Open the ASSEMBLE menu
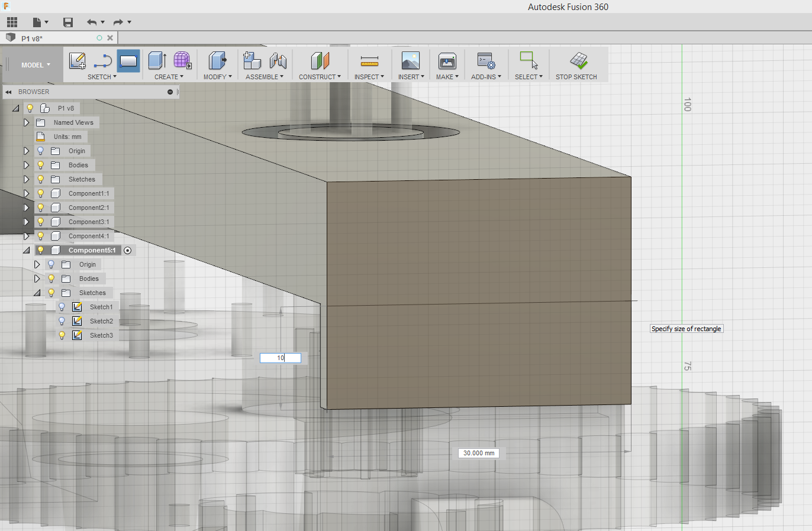812x531 pixels. [x=265, y=77]
